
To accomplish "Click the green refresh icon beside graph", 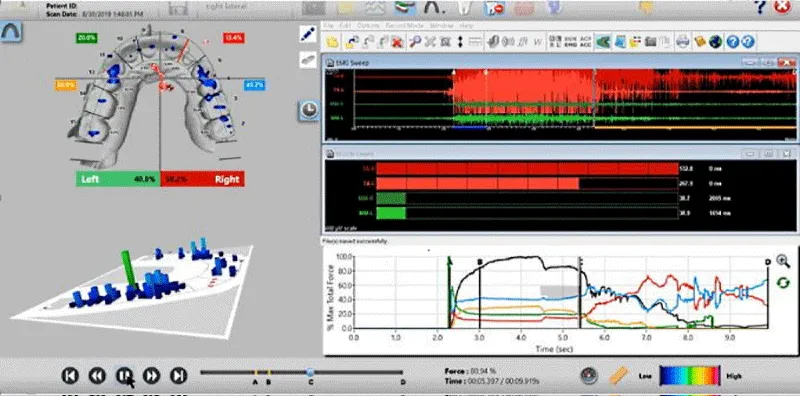I will [x=783, y=282].
